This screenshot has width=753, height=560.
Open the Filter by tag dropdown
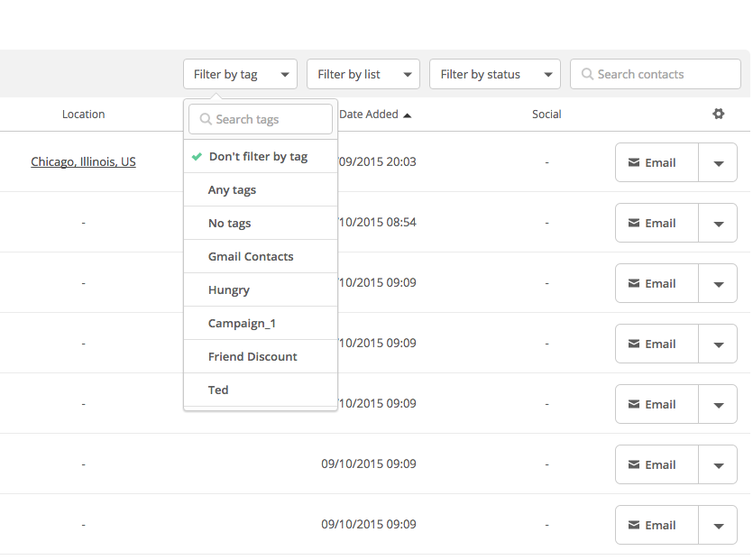click(x=240, y=75)
